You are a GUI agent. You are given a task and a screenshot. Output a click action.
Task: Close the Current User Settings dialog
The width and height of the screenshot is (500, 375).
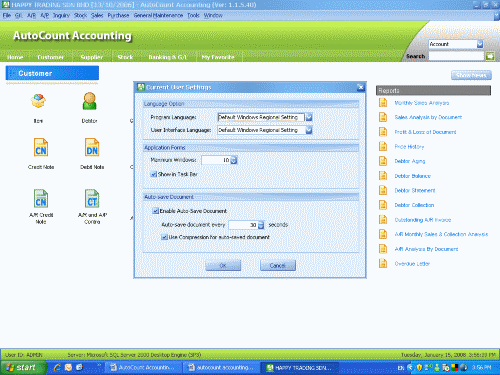click(x=361, y=87)
